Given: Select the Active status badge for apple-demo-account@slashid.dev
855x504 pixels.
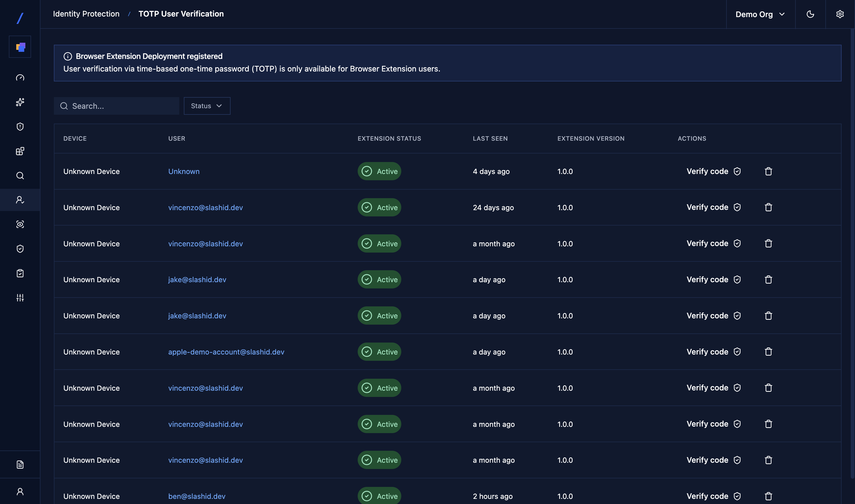Looking at the screenshot, I should (x=379, y=352).
